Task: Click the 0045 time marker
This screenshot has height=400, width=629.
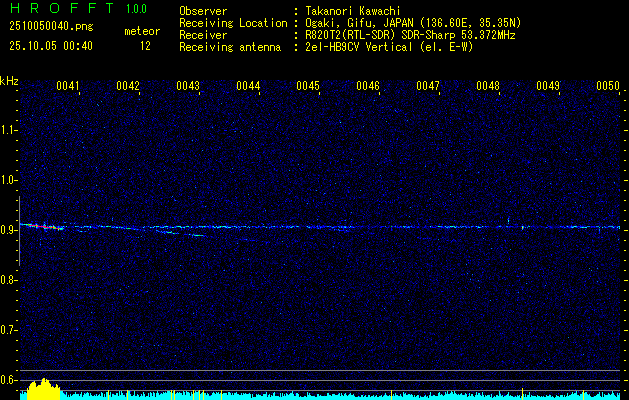Action: (x=308, y=86)
